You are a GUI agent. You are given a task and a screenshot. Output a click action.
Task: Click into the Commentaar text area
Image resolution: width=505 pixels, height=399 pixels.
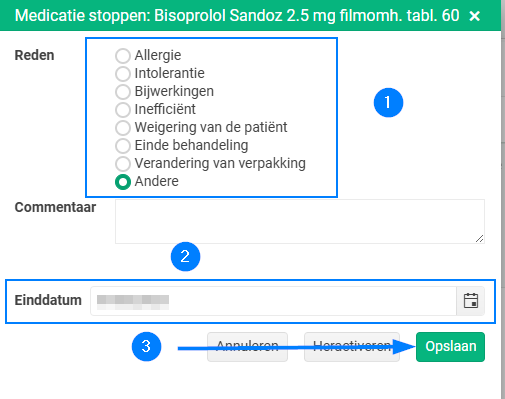300,221
